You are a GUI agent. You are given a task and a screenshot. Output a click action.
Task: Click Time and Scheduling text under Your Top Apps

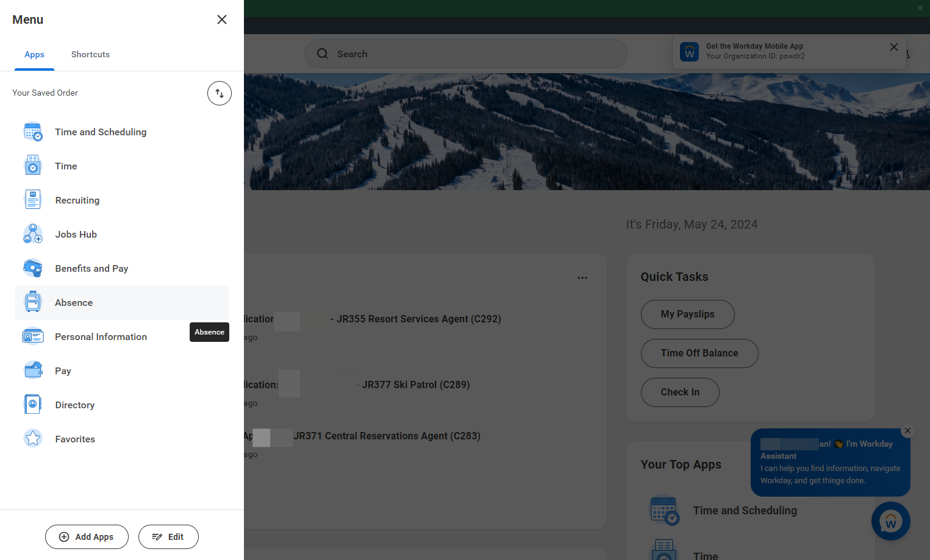point(745,511)
